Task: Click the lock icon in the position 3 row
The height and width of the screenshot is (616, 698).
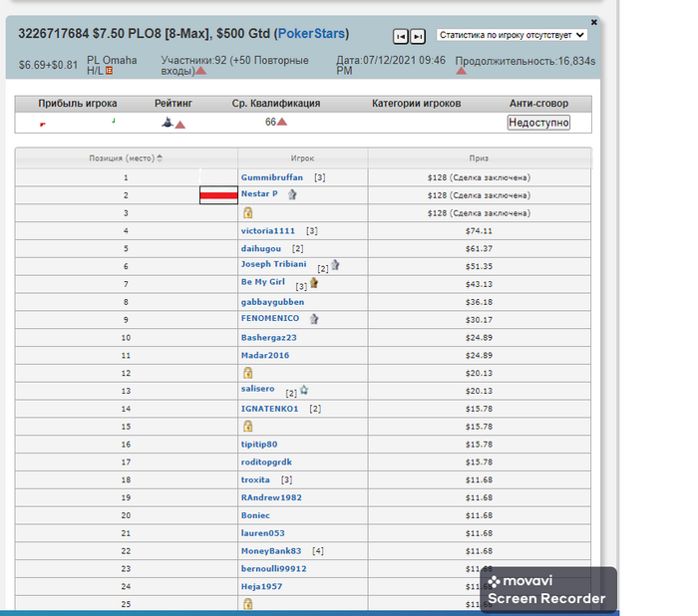Action: click(x=248, y=212)
